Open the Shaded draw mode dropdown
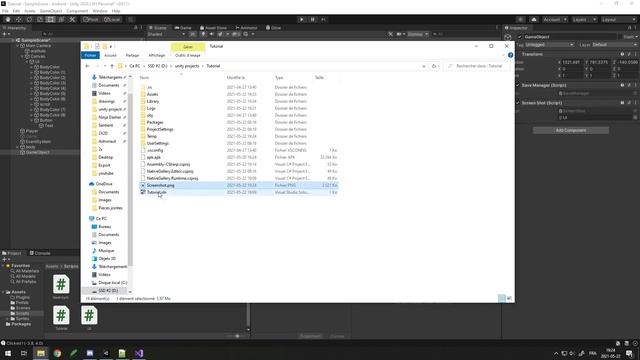The height and width of the screenshot is (360, 640). [x=167, y=34]
